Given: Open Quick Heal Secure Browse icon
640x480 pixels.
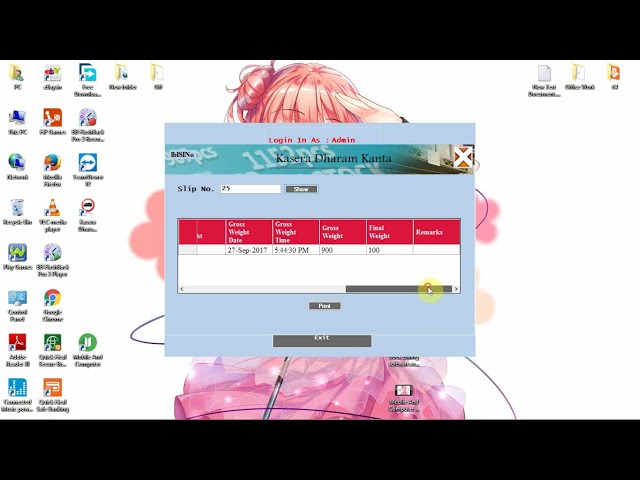Looking at the screenshot, I should click(x=53, y=350).
